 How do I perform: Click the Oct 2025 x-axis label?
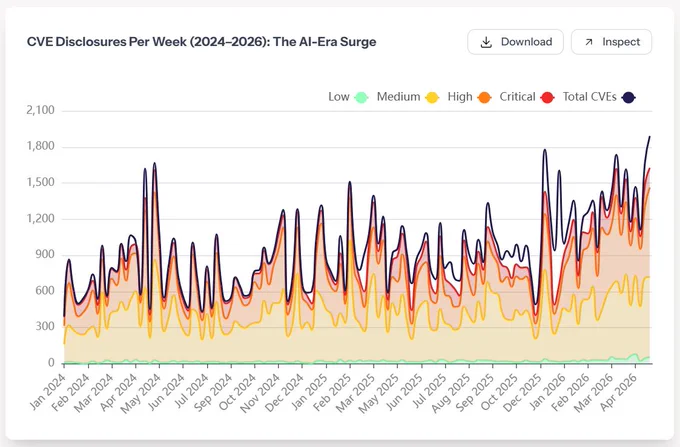click(500, 391)
